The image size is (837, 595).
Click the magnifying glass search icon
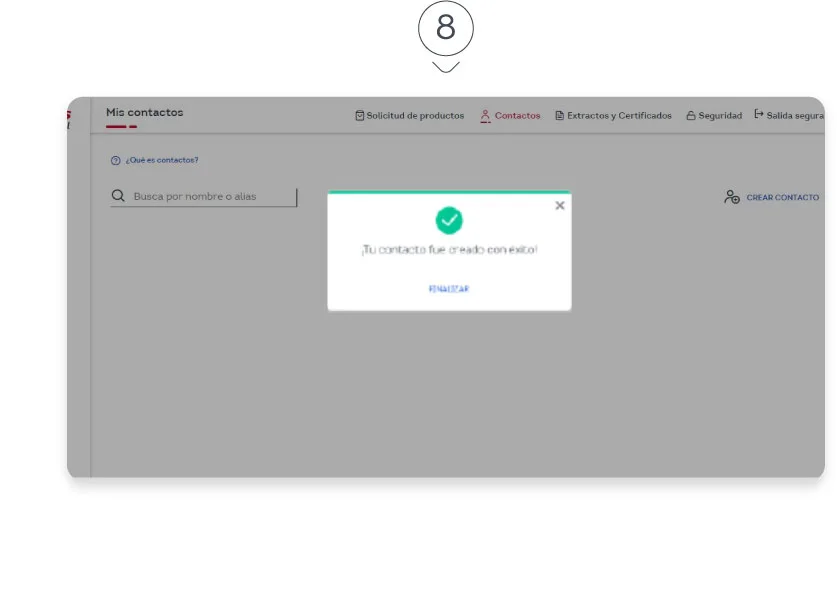[x=117, y=195]
